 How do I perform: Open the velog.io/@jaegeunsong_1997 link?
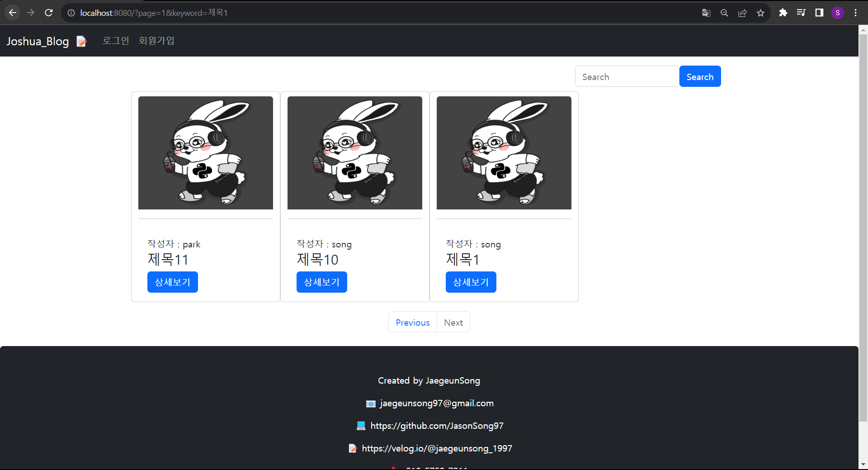pyautogui.click(x=437, y=448)
